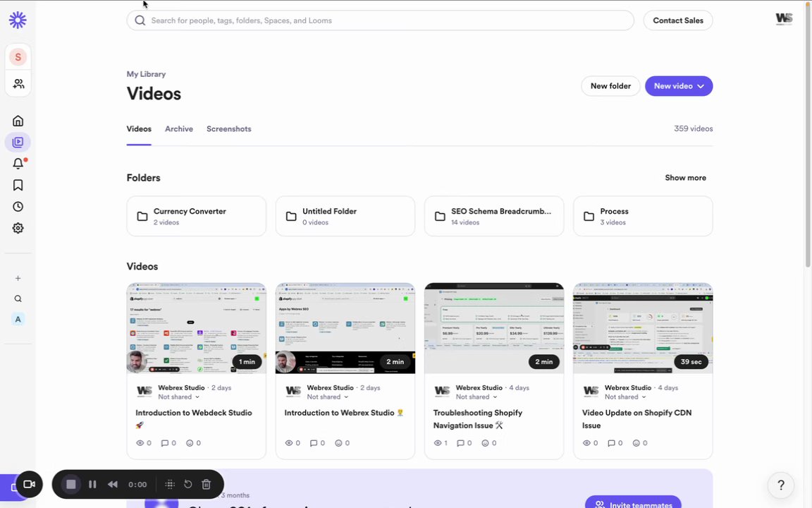Image resolution: width=812 pixels, height=508 pixels.
Task: Click views eye icon on Video Update card
Action: click(x=586, y=443)
